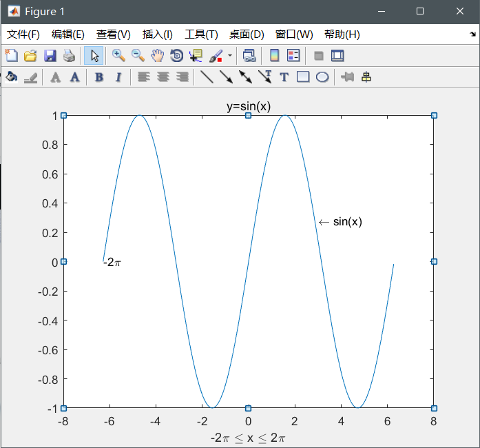
Task: Select the Insert Text Arrow tool
Action: pyautogui.click(x=265, y=77)
